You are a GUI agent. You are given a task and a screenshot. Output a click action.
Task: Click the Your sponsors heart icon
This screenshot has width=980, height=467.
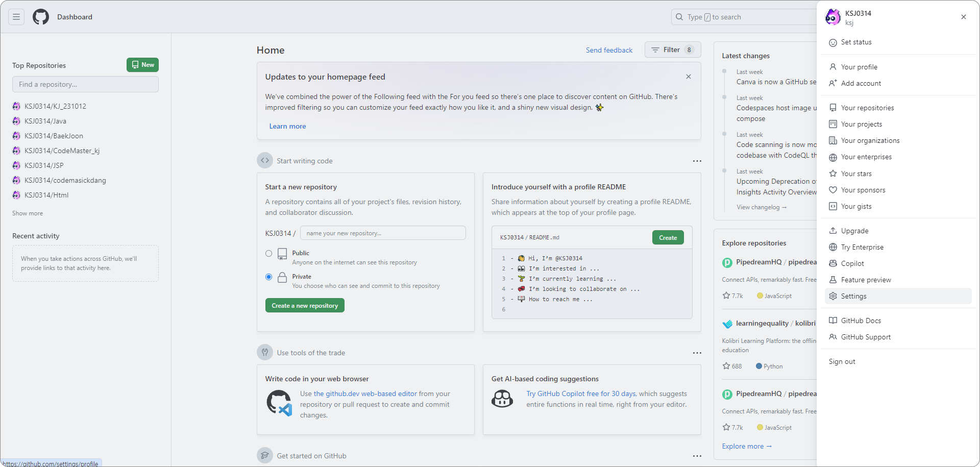click(833, 190)
